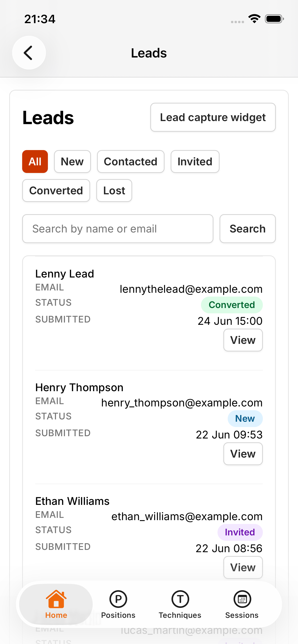Focus the search by name or email field
The height and width of the screenshot is (644, 298).
point(118,229)
